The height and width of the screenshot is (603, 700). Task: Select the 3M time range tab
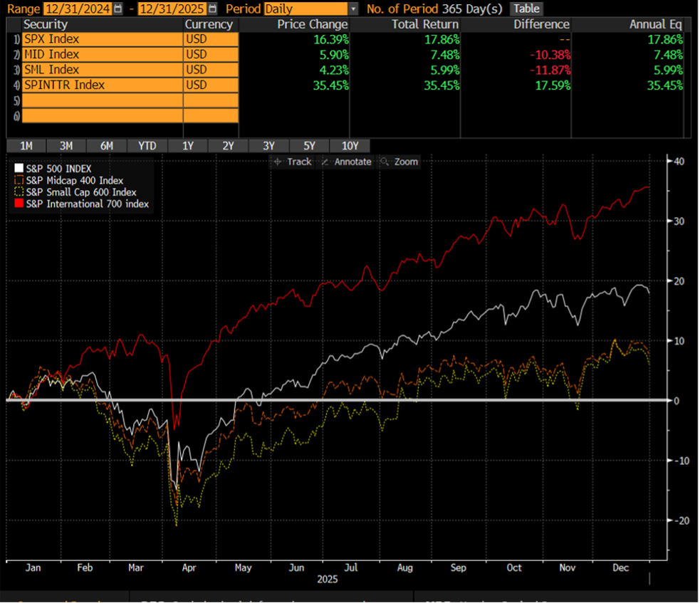[66, 146]
